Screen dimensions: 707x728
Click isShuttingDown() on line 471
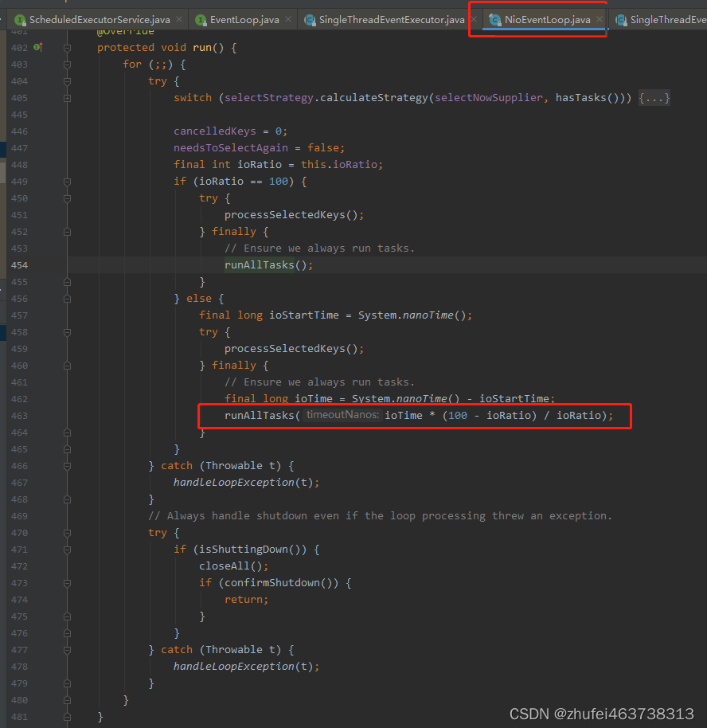click(253, 549)
